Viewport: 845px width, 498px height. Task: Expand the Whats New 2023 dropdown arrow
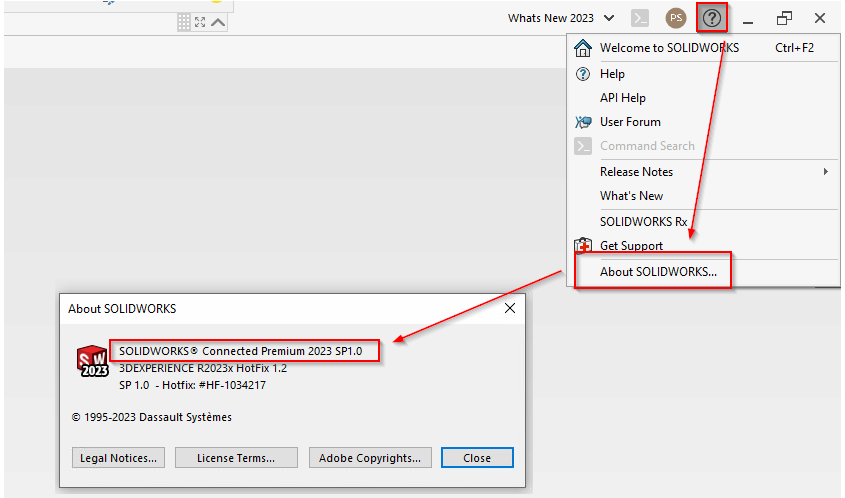[609, 18]
